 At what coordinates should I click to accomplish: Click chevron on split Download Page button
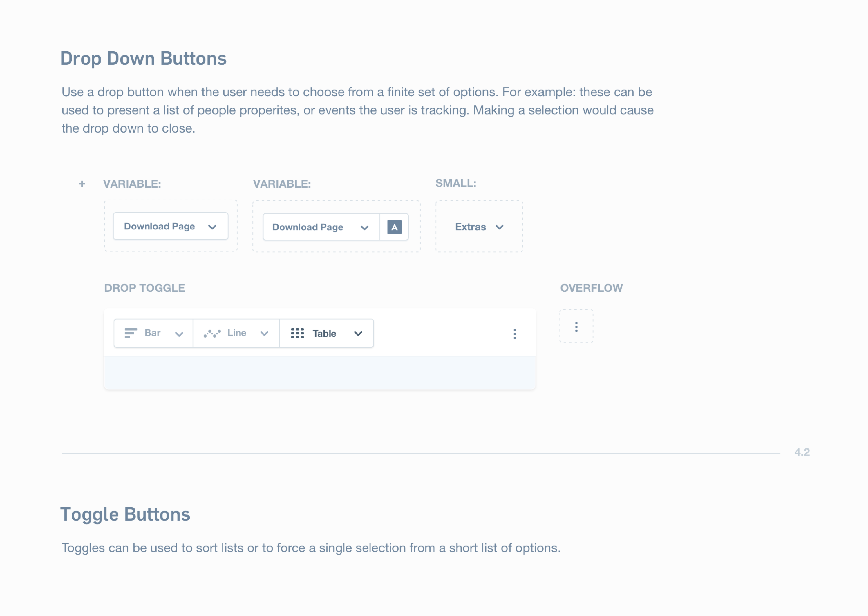(x=364, y=228)
